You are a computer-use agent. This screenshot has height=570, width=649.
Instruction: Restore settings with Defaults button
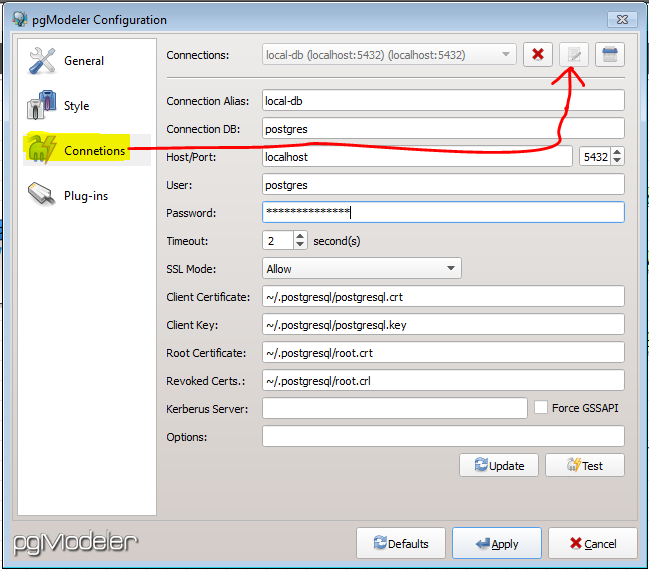pos(401,543)
